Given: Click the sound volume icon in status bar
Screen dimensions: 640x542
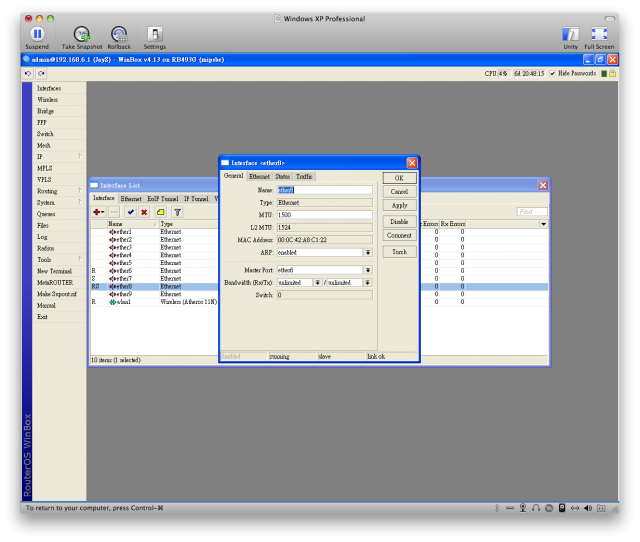Looking at the screenshot, I should (x=588, y=508).
